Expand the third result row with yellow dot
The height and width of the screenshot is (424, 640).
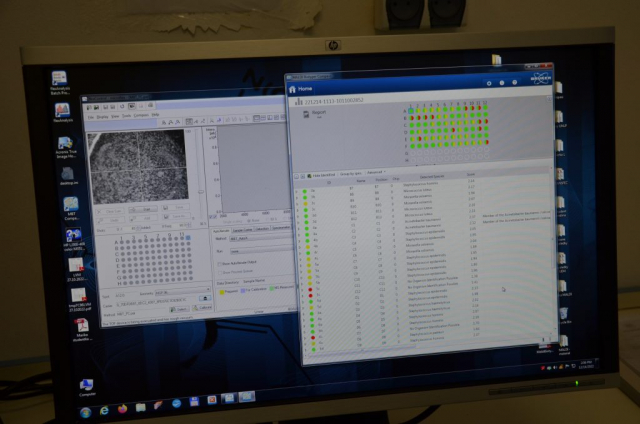298,203
